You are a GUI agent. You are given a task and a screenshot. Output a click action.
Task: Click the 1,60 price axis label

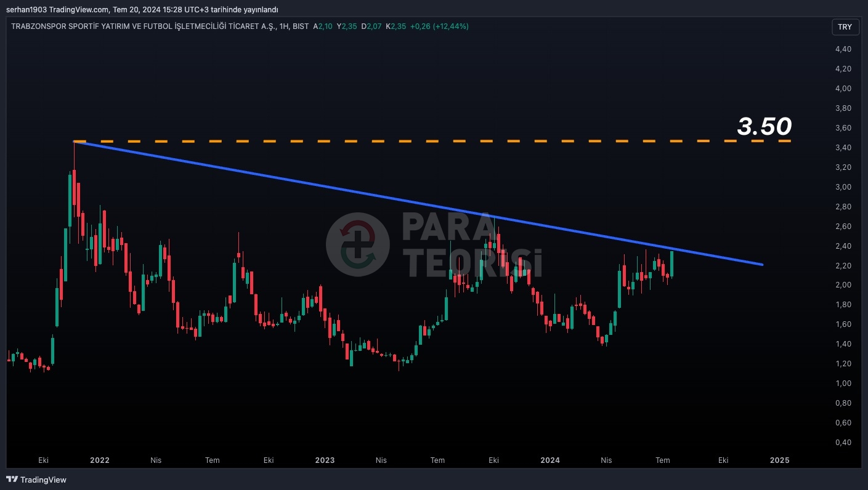click(843, 324)
